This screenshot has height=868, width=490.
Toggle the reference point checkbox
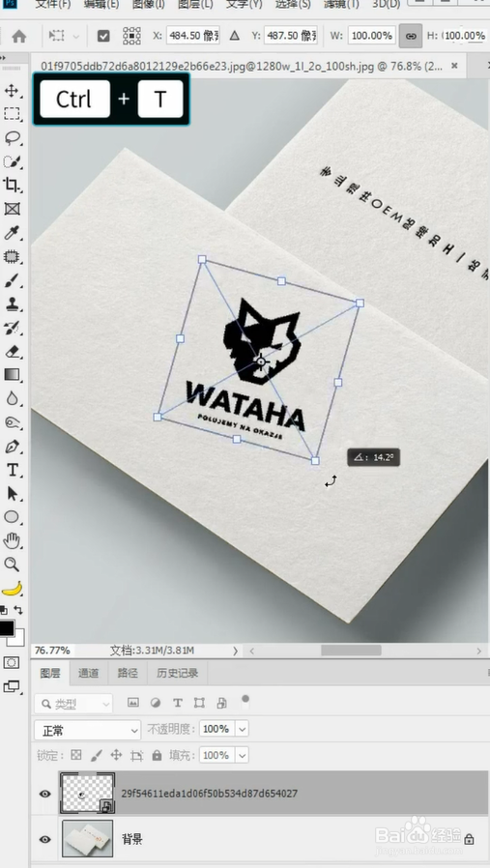pyautogui.click(x=103, y=36)
